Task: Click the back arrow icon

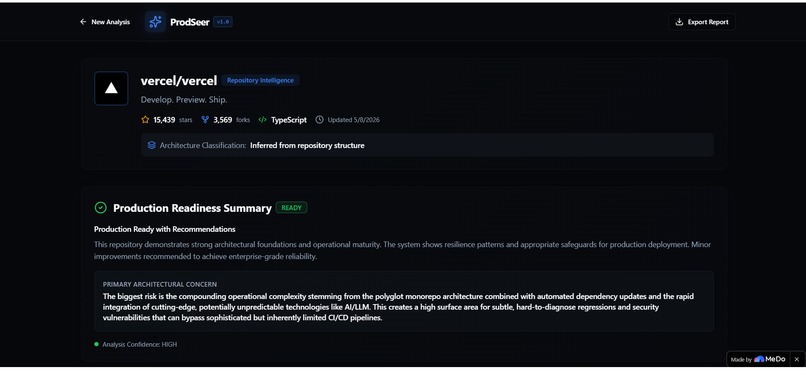Action: coord(83,22)
